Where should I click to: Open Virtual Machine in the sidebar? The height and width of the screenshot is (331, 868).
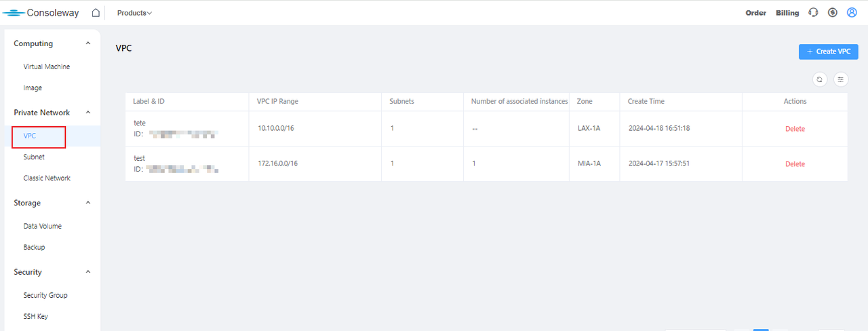coord(47,66)
